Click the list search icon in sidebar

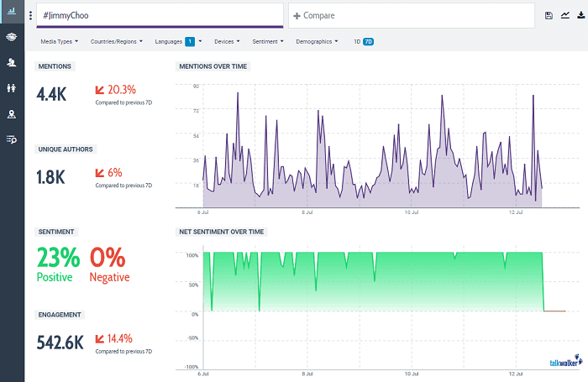click(12, 139)
